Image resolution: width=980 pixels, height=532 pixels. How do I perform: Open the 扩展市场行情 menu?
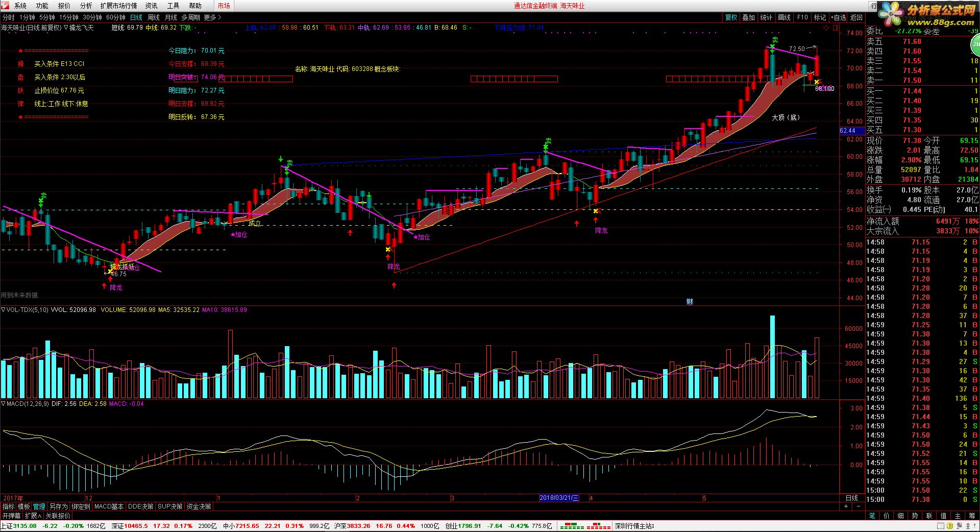coord(118,6)
